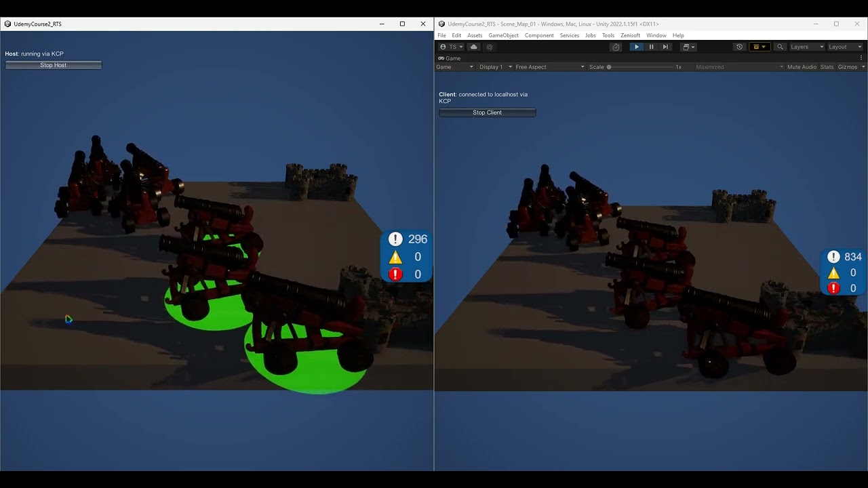Open the Jobs menu
The width and height of the screenshot is (868, 488).
[590, 35]
